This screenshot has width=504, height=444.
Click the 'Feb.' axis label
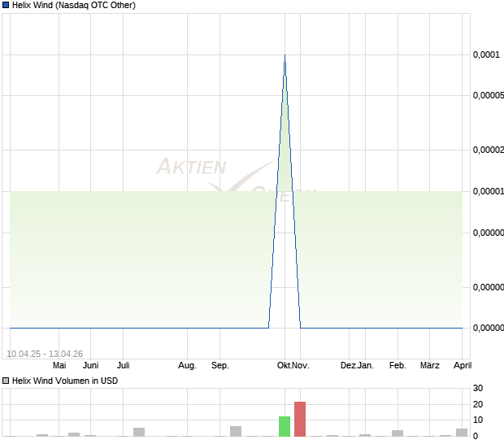point(398,365)
